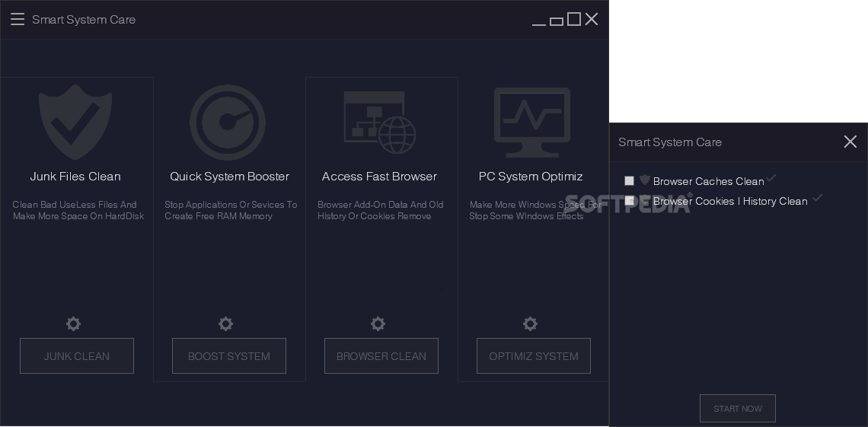Close the main Smart System Care window

pos(591,19)
